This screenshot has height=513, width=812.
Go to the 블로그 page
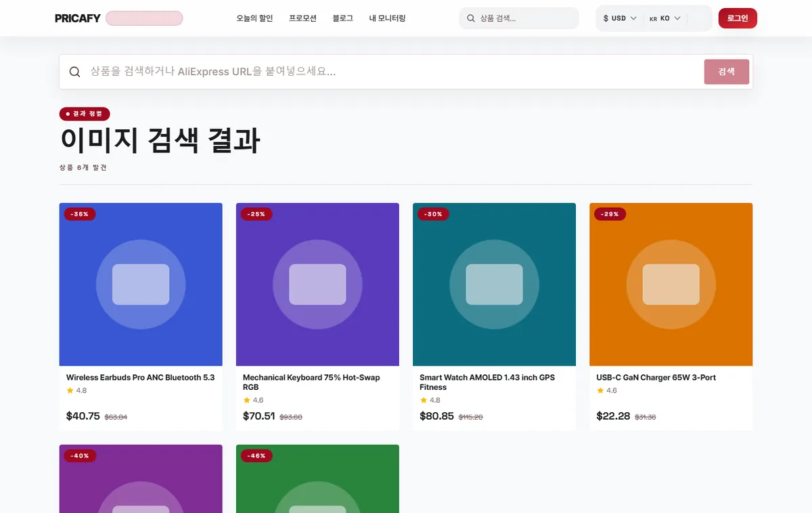pyautogui.click(x=343, y=18)
